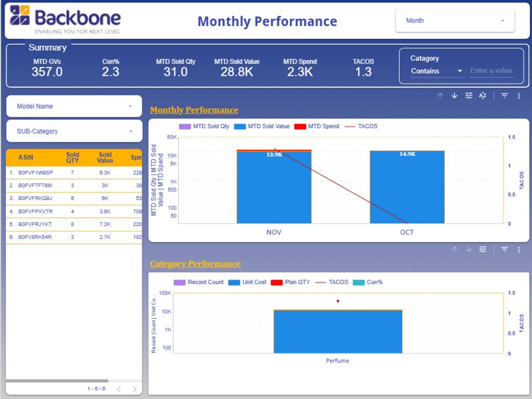Expand the Model Name dropdown
Screen dimensions: 532x399
click(74, 107)
